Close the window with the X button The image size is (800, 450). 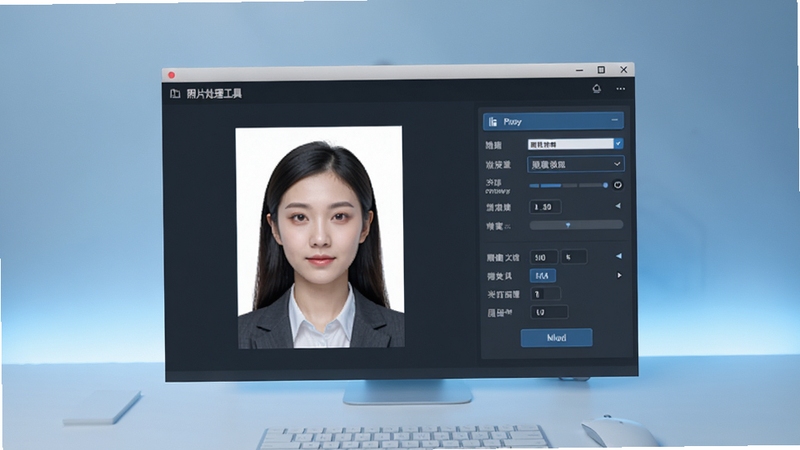[623, 69]
